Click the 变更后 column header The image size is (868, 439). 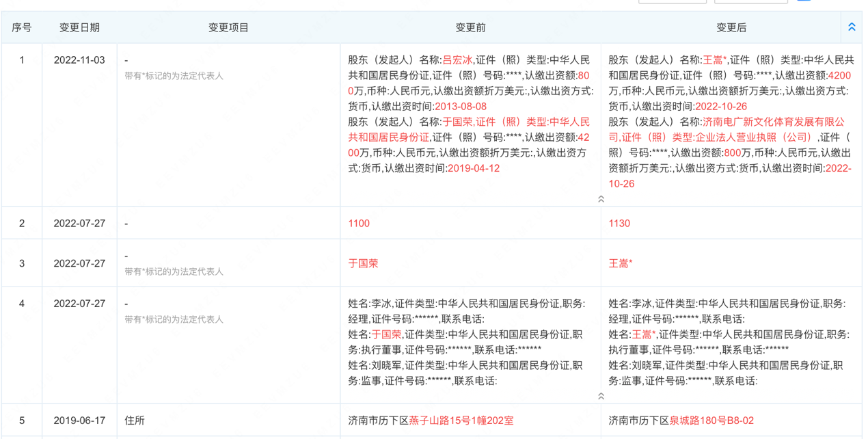coord(731,27)
